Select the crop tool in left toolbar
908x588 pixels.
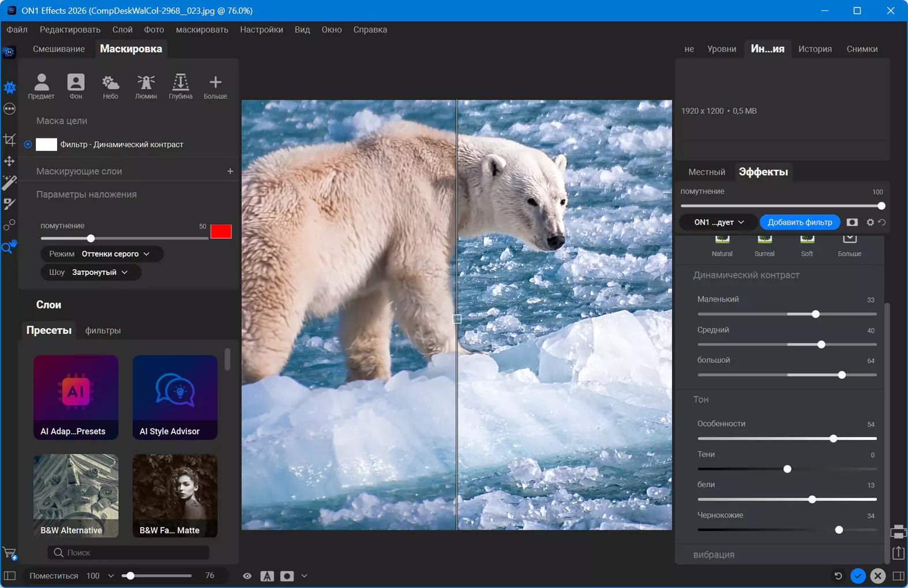[9, 140]
